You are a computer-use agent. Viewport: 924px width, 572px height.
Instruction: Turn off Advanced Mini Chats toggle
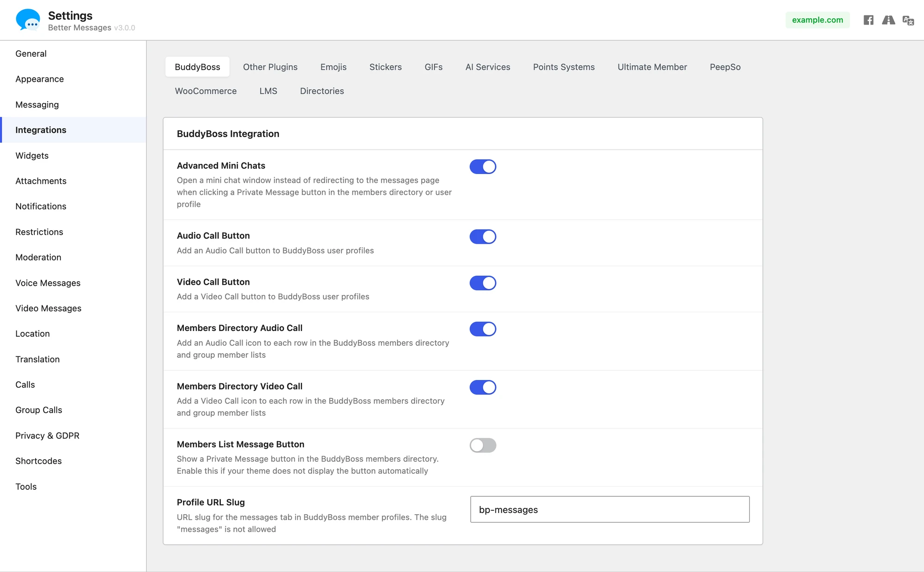[483, 167]
